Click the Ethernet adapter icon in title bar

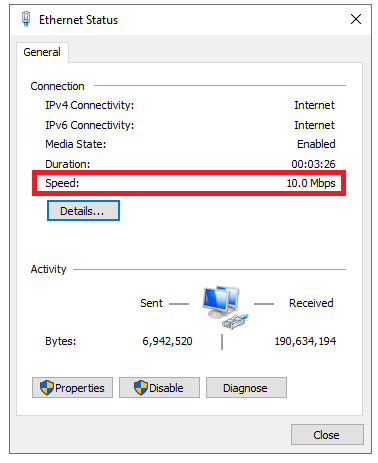(26, 19)
